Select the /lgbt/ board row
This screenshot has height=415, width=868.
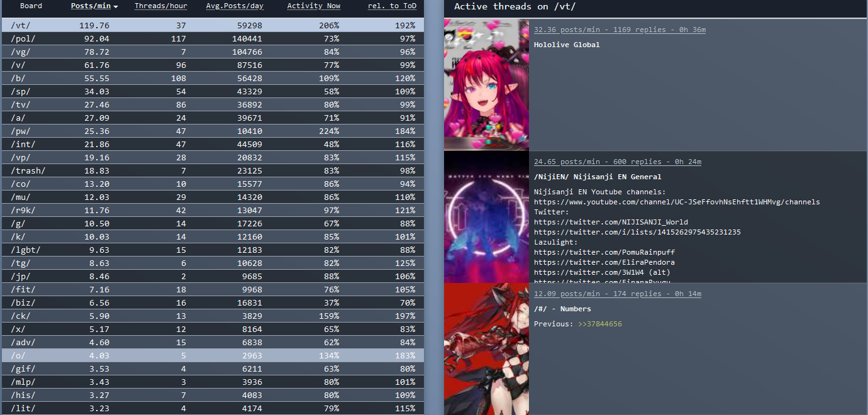pos(212,250)
